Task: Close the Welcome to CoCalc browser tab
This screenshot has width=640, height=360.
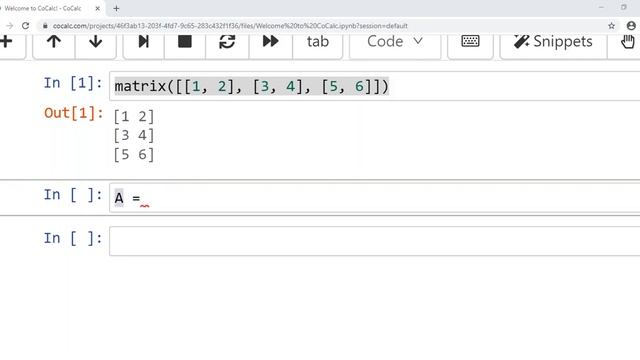Action: 98,8
